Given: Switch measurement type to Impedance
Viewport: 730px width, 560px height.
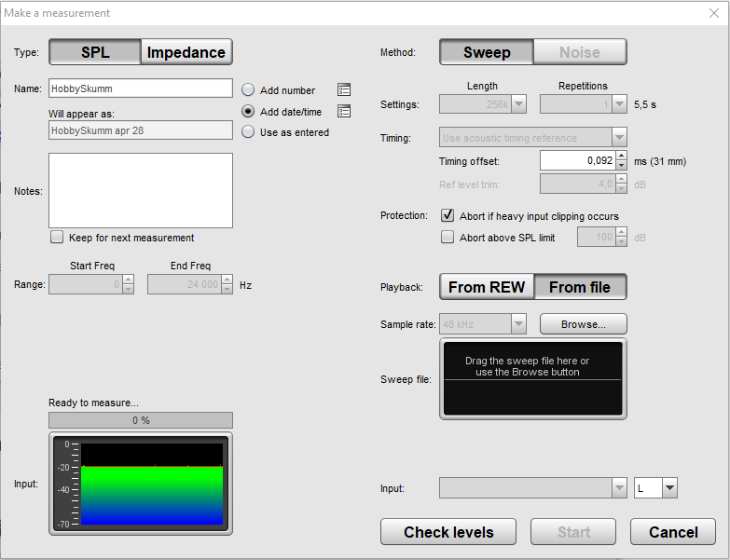Looking at the screenshot, I should 186,52.
